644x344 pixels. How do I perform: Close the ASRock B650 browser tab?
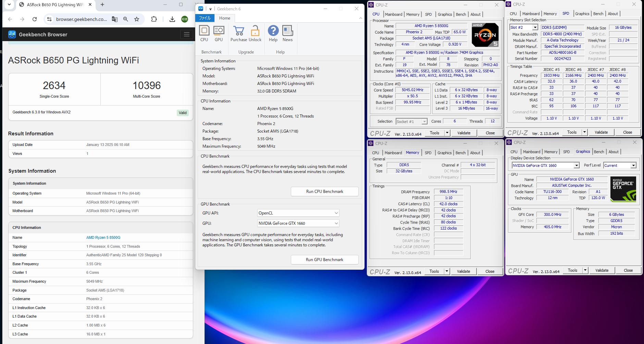[90, 4]
